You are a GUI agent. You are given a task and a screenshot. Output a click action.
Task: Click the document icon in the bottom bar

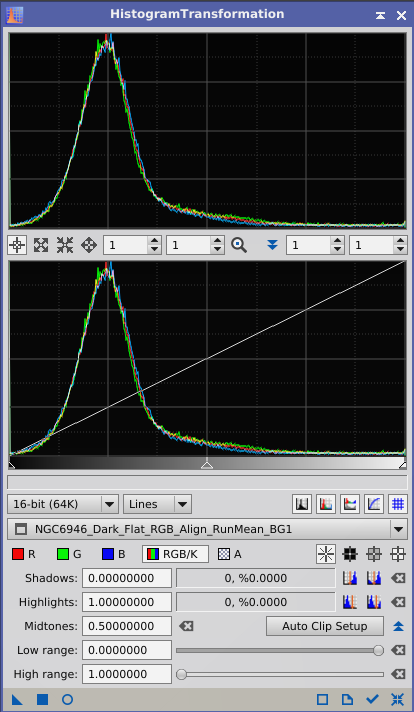pos(347,699)
